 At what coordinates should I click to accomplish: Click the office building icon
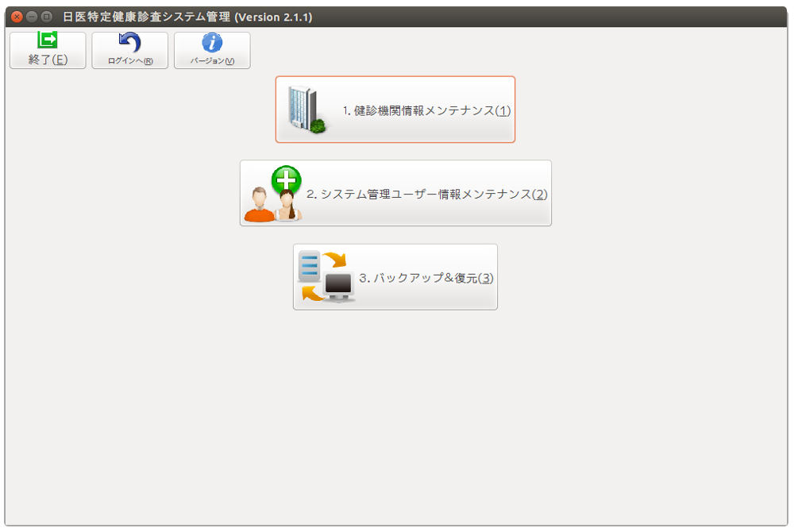point(306,110)
